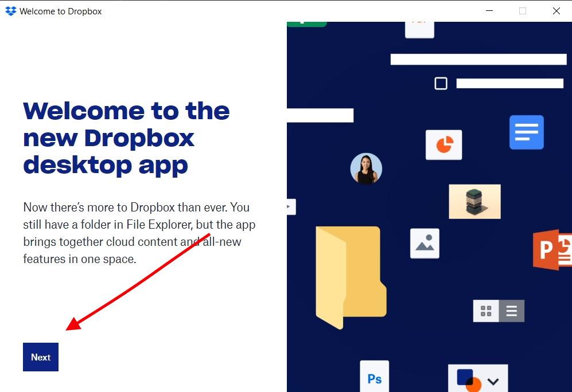
Task: Click the orange pie chart presentation icon
Action: pos(443,144)
